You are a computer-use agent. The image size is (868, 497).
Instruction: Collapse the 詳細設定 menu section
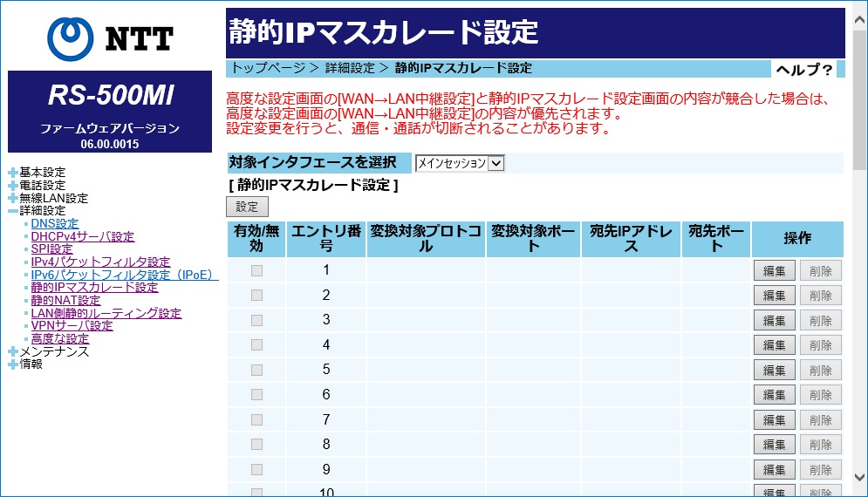[x=13, y=211]
